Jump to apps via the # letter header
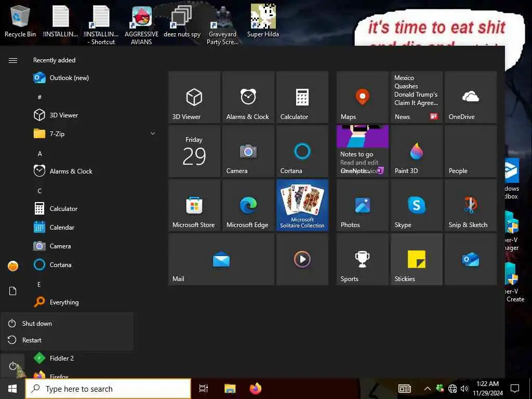The image size is (532, 399). [39, 97]
